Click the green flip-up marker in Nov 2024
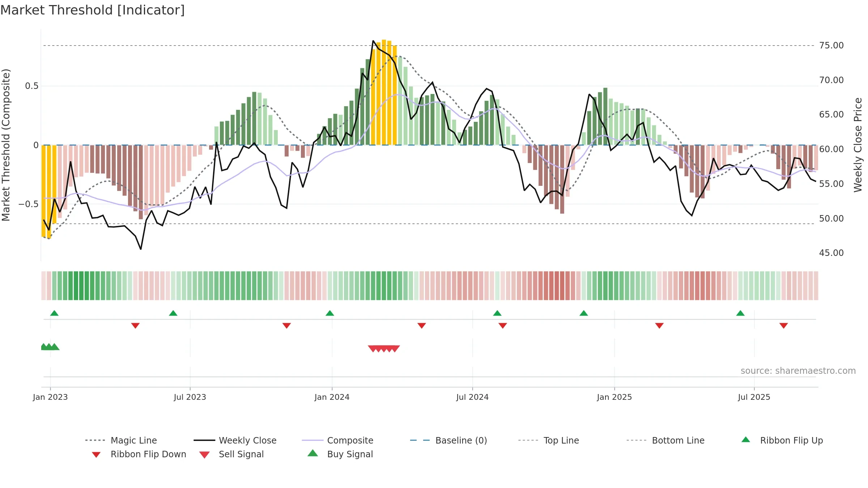Viewport: 868px width, 488px height. (584, 313)
